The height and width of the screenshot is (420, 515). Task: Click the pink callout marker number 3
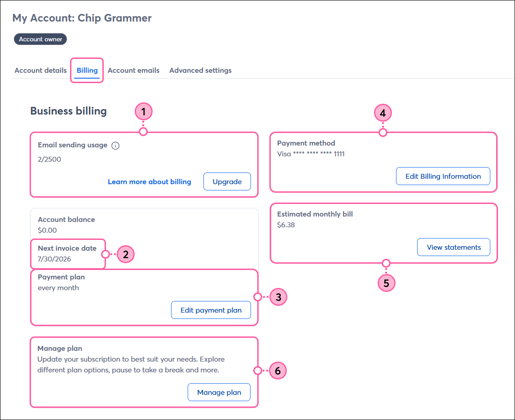(278, 297)
